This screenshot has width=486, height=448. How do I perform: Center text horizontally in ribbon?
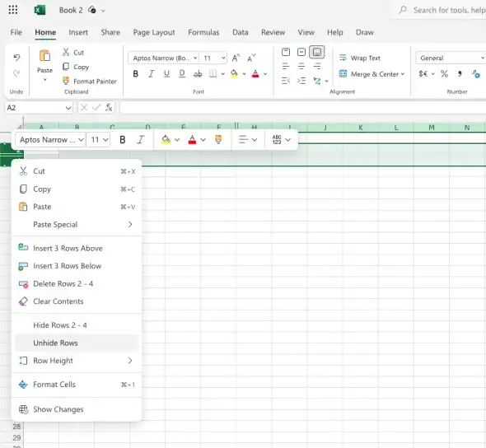pos(301,66)
